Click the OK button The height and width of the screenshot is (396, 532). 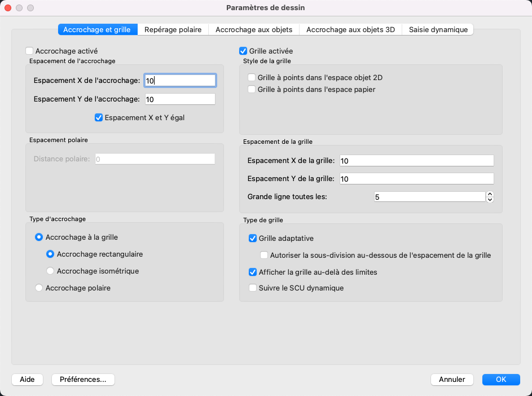click(501, 380)
